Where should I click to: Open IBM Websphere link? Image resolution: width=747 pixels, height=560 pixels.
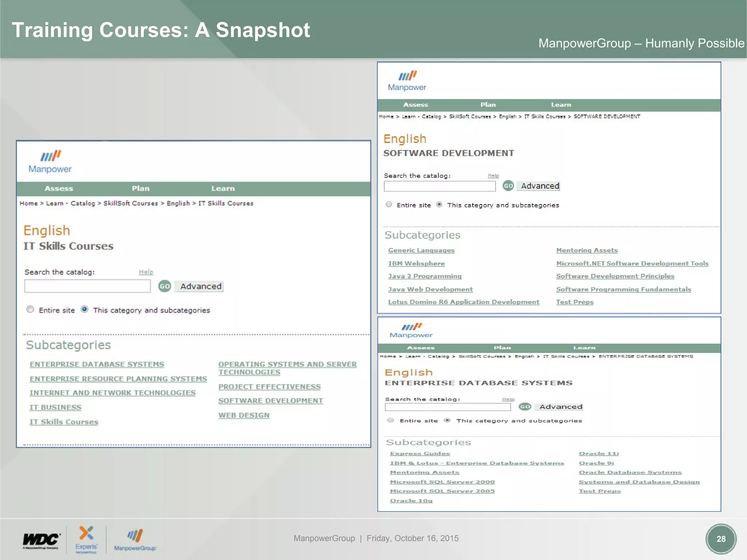(x=416, y=263)
